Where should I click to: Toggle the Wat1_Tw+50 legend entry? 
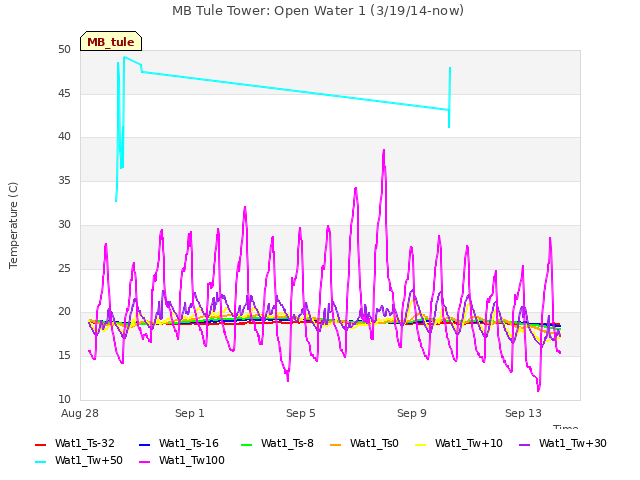[x=79, y=460]
